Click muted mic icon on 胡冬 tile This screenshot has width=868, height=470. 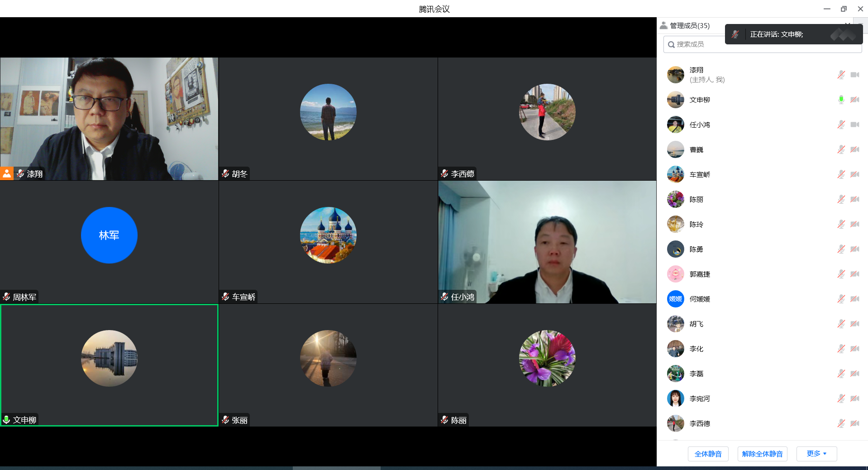pos(225,173)
